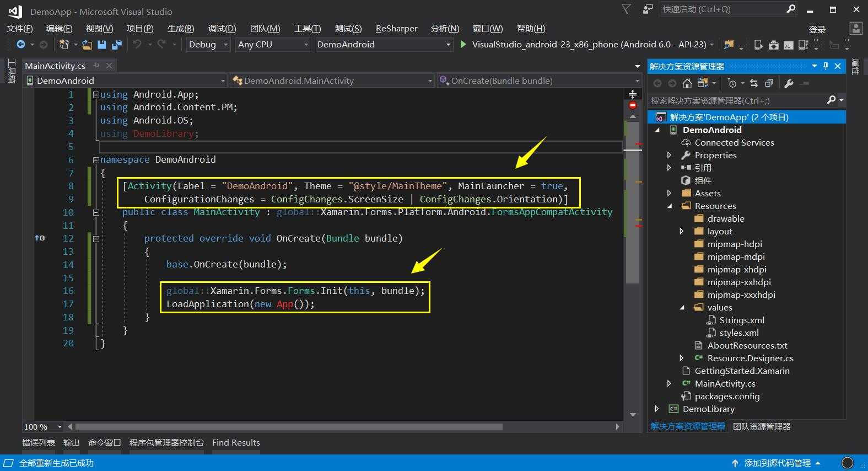Image resolution: width=868 pixels, height=471 pixels.
Task: Open the 工具箱 side panel
Action: click(11, 72)
